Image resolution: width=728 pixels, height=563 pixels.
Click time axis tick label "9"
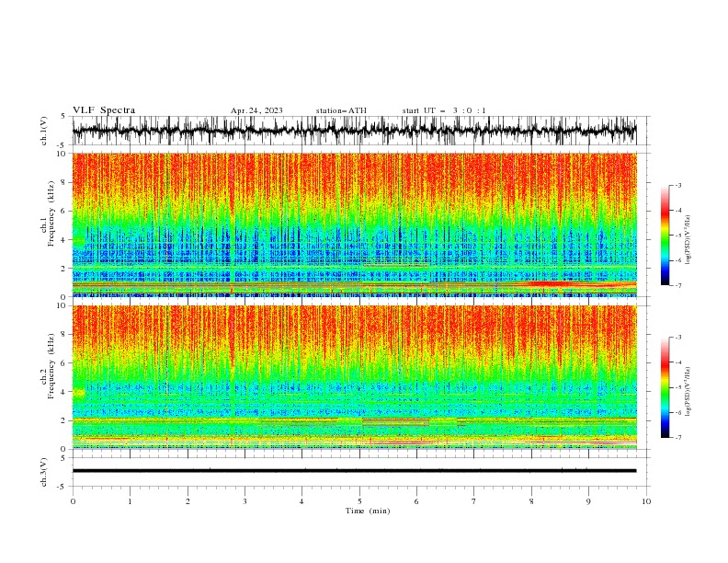[588, 501]
